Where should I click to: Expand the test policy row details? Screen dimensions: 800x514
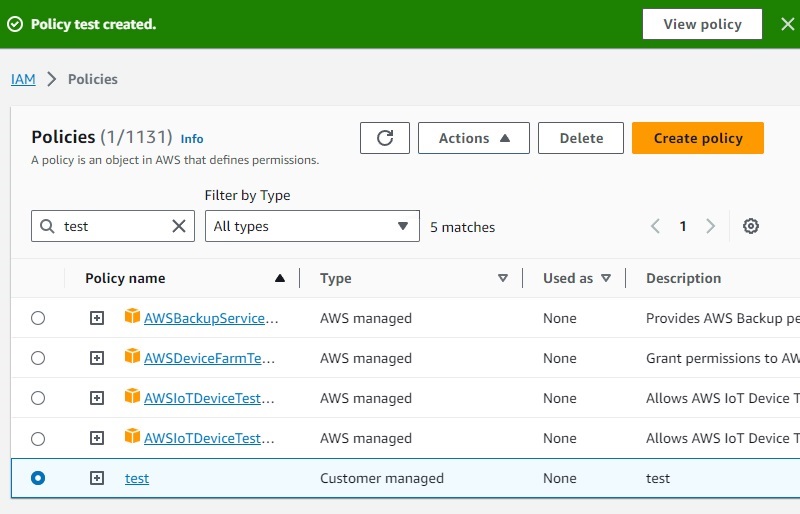[97, 478]
